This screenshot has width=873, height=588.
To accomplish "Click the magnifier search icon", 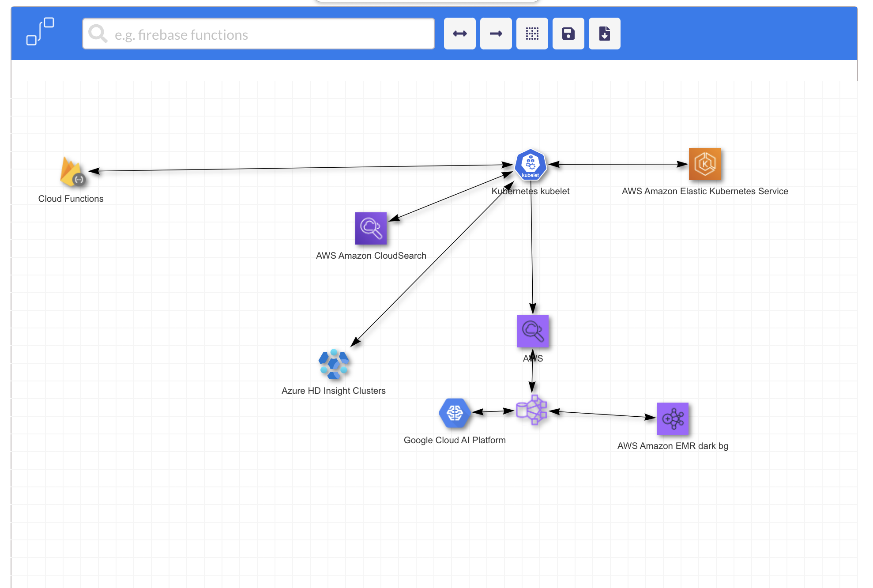I will 98,34.
